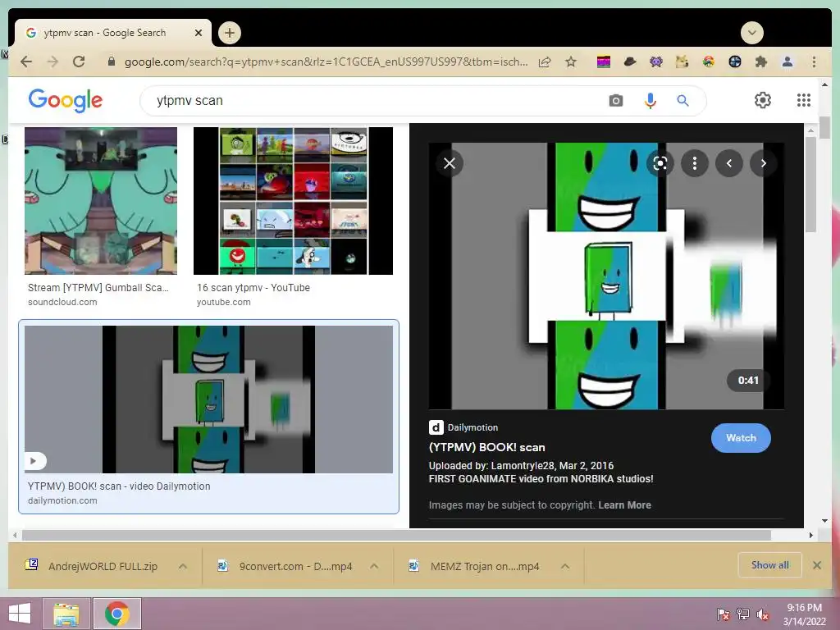Click the preview panel vertical scrollbar

point(811,185)
